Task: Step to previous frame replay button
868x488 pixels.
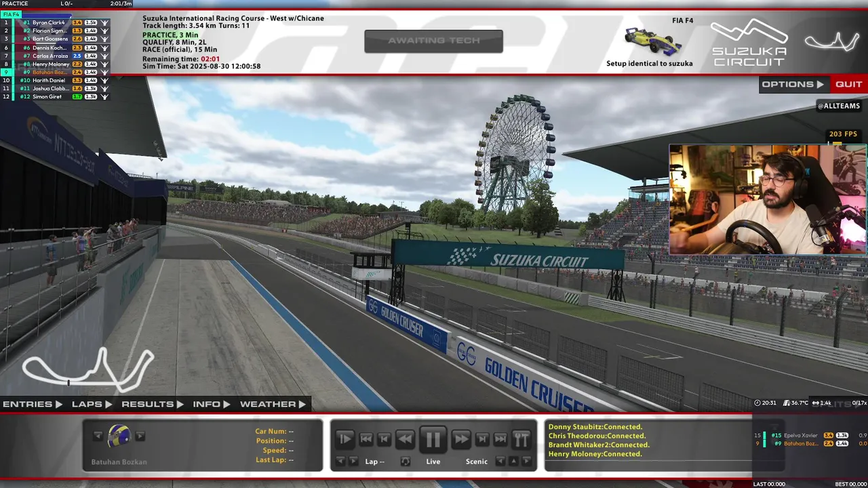Action: point(384,439)
